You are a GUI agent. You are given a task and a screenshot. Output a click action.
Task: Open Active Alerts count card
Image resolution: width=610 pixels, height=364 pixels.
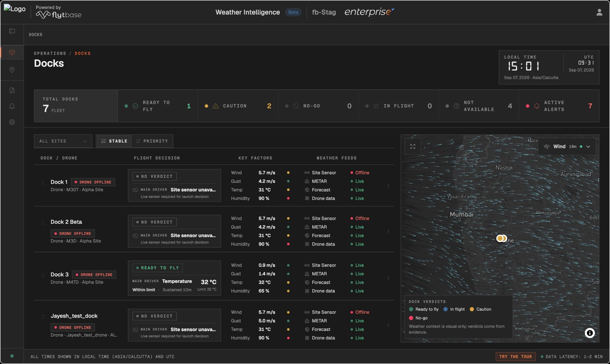559,106
